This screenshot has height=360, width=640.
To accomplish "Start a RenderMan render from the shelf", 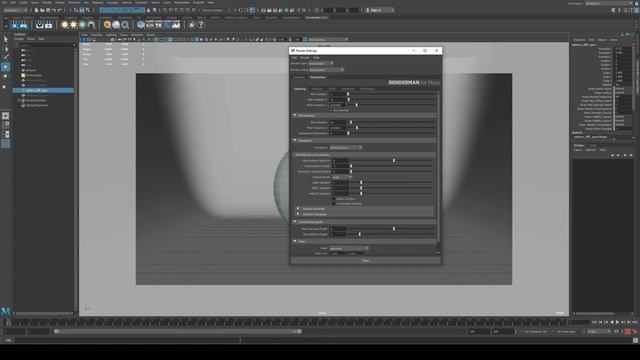I will tap(15, 25).
